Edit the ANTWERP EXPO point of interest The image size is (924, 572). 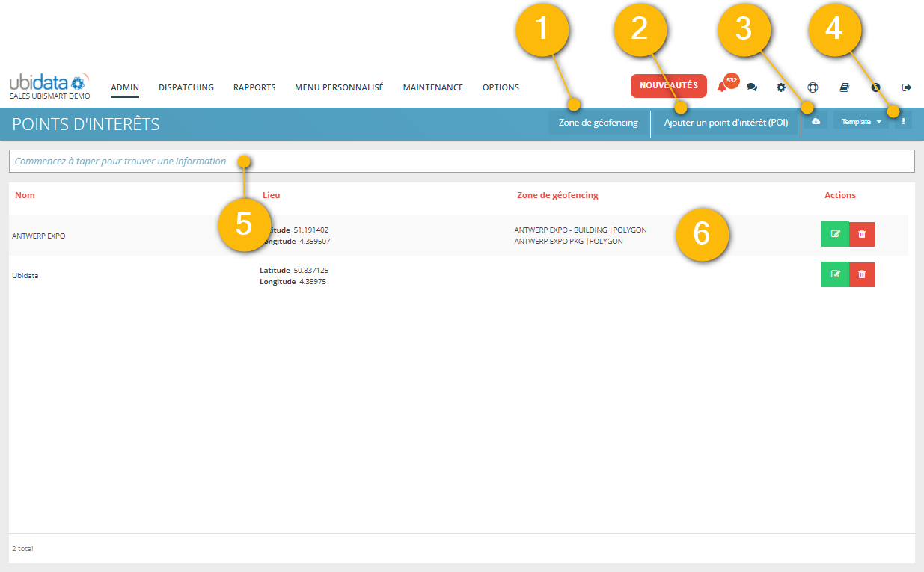(835, 234)
